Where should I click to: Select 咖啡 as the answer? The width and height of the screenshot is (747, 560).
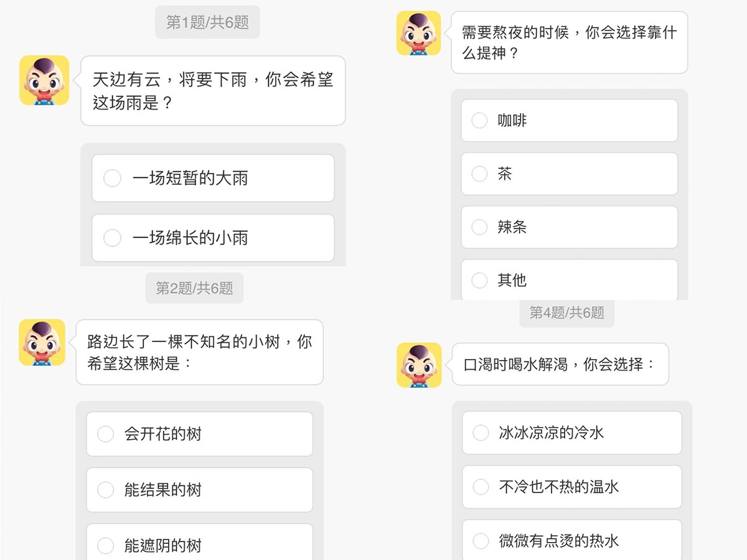[479, 120]
